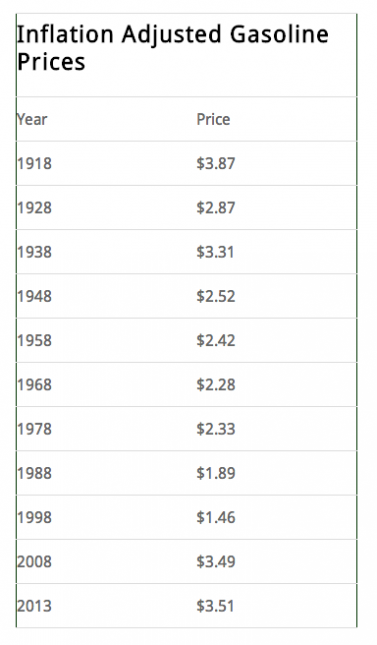Click the $2.52 price value

(216, 296)
